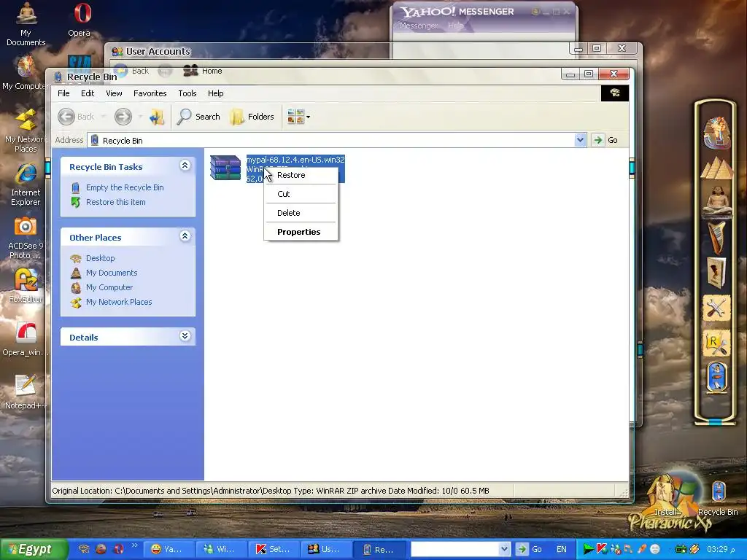Open the Tools menu
Image resolution: width=747 pixels, height=560 pixels.
[x=187, y=93]
